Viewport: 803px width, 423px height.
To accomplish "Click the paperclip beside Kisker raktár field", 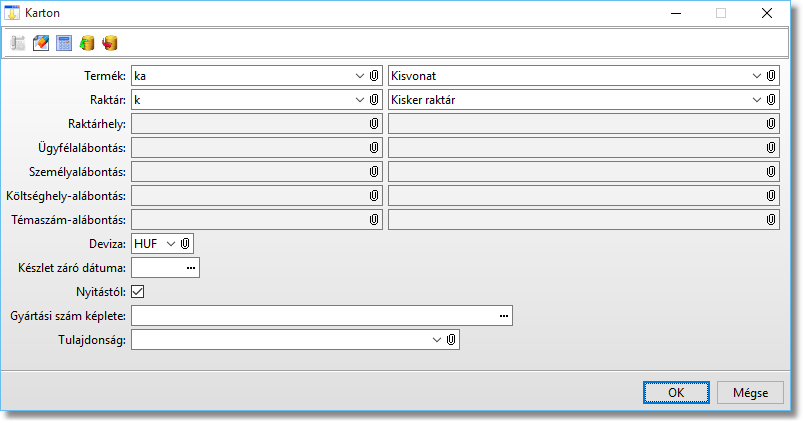I will click(x=772, y=100).
